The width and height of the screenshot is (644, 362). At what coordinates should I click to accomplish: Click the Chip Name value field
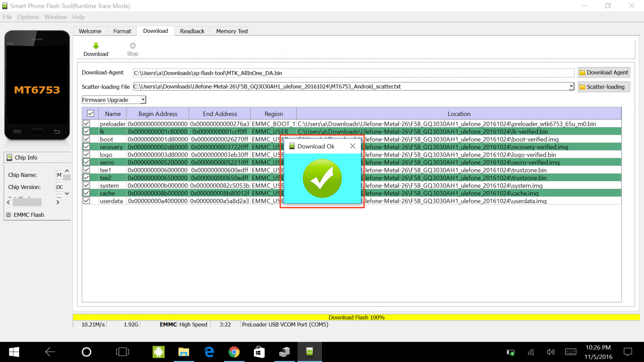(x=59, y=175)
